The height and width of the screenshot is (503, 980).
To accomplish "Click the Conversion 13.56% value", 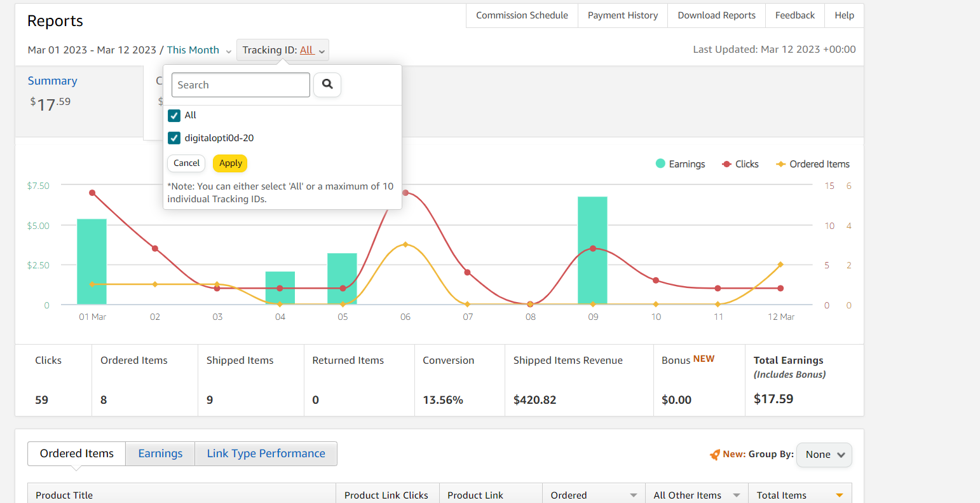I will pos(443,400).
